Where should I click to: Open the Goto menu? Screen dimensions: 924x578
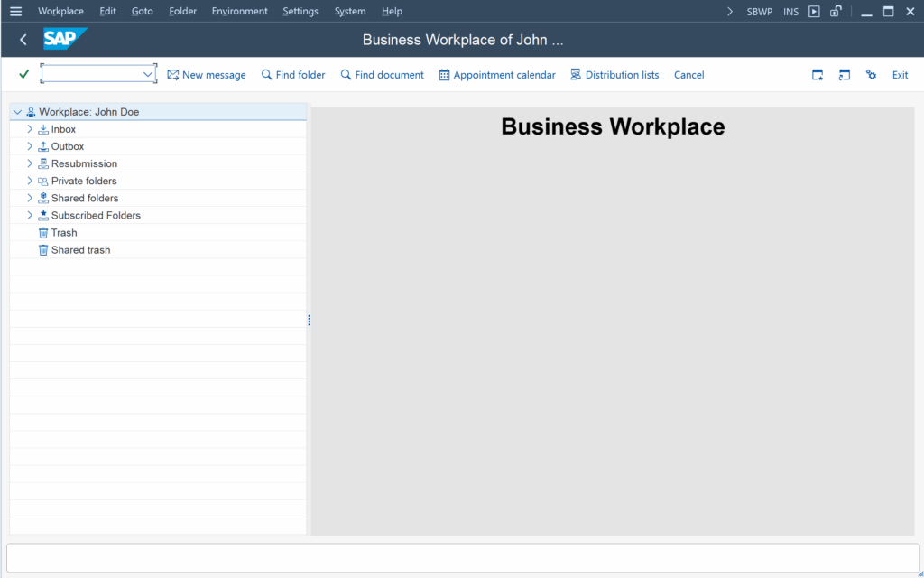point(142,11)
